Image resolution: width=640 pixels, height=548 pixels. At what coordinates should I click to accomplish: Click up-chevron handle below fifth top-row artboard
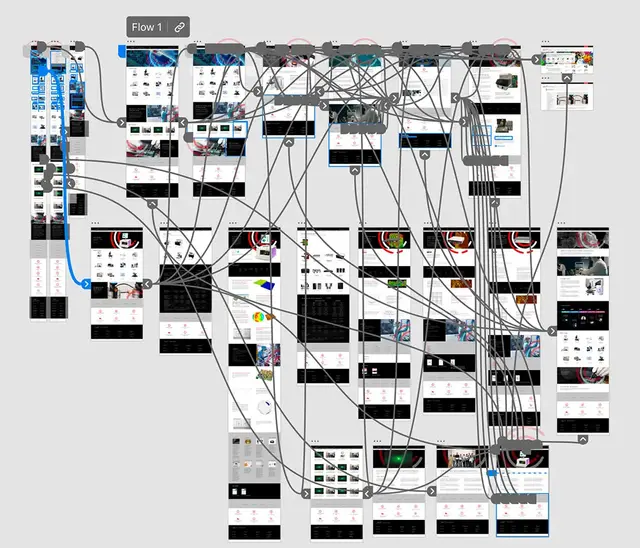[x=425, y=155]
